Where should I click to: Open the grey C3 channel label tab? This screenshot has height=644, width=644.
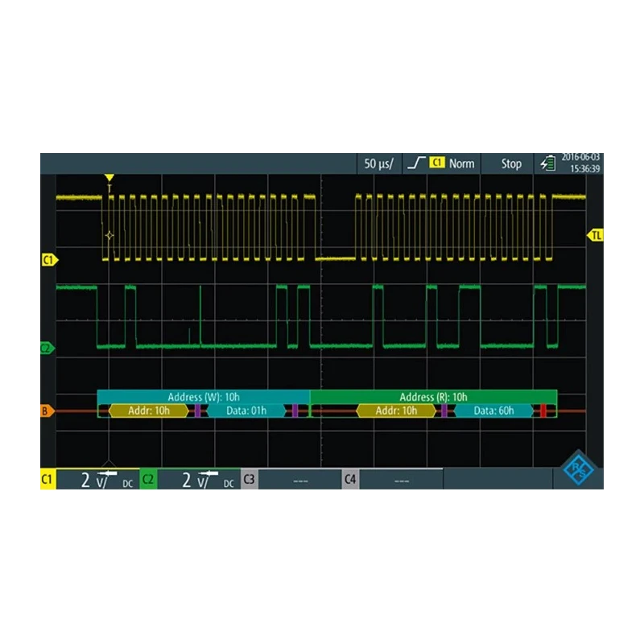pos(250,479)
